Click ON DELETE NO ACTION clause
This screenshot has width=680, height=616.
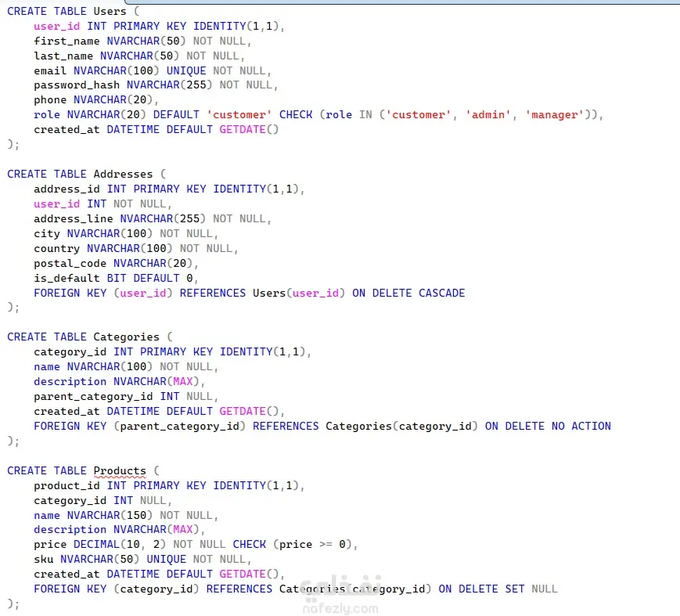point(548,427)
